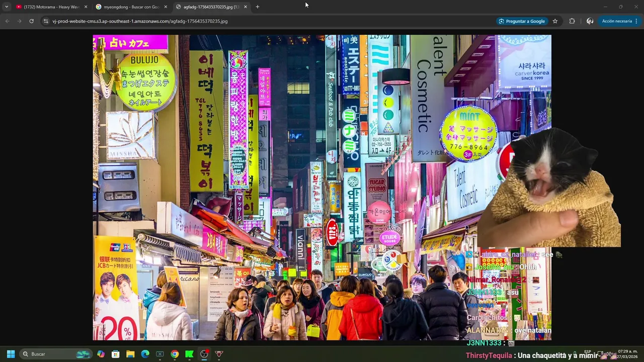Open the Windows Start menu
The width and height of the screenshot is (644, 362).
[x=11, y=354]
